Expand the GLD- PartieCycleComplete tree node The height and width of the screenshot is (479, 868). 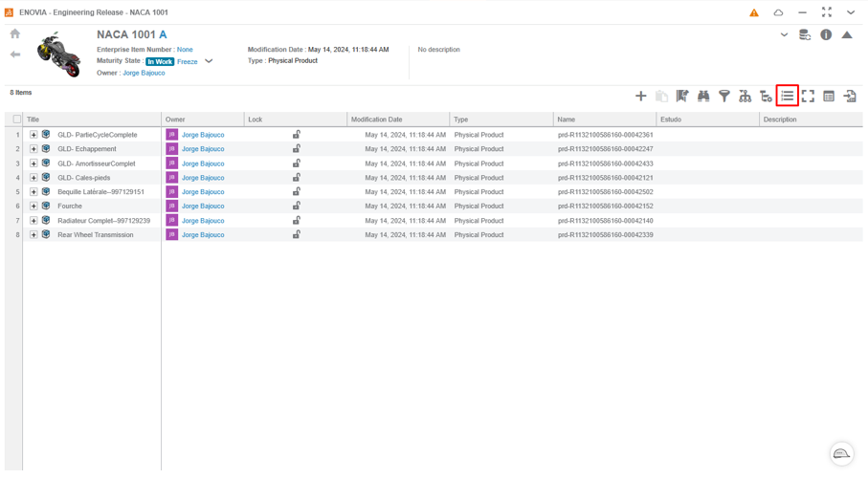click(x=33, y=135)
